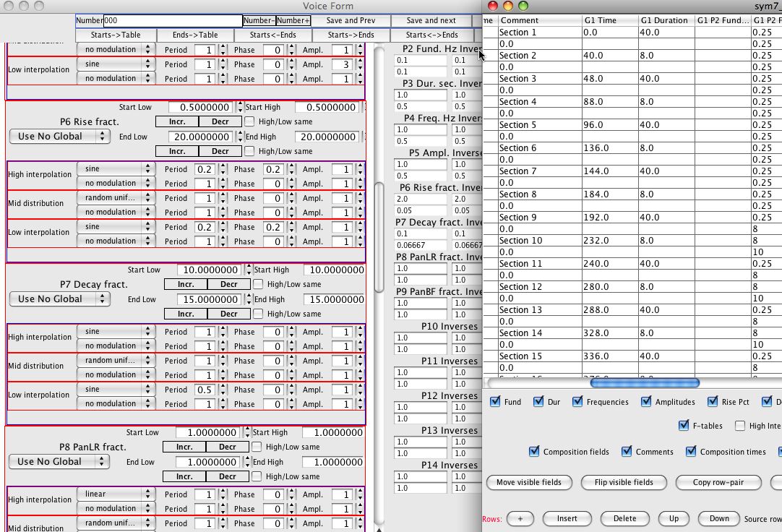Click Phase field in P6 High interpolation sine row
This screenshot has width=782, height=532.
[273, 169]
